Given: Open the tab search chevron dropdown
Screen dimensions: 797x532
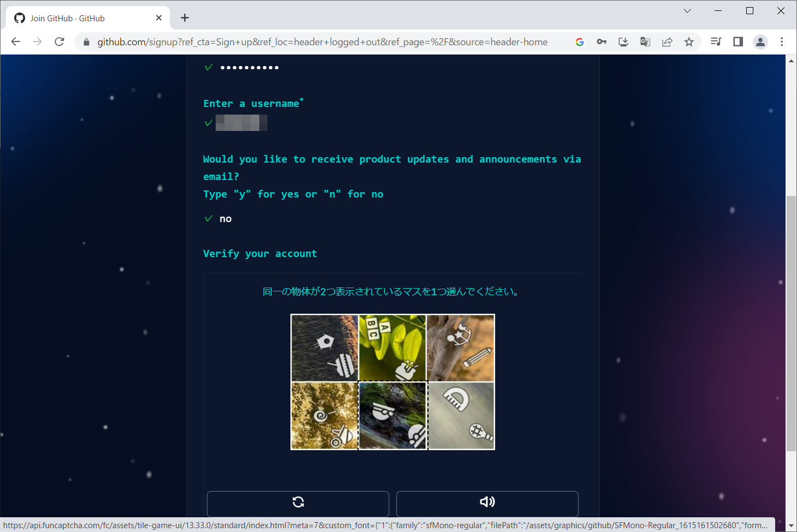Looking at the screenshot, I should pyautogui.click(x=687, y=11).
